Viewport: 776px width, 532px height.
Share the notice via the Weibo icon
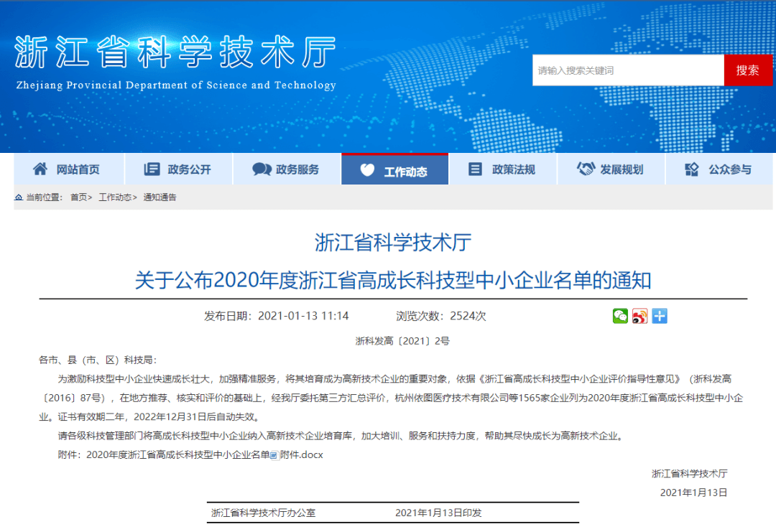point(639,316)
